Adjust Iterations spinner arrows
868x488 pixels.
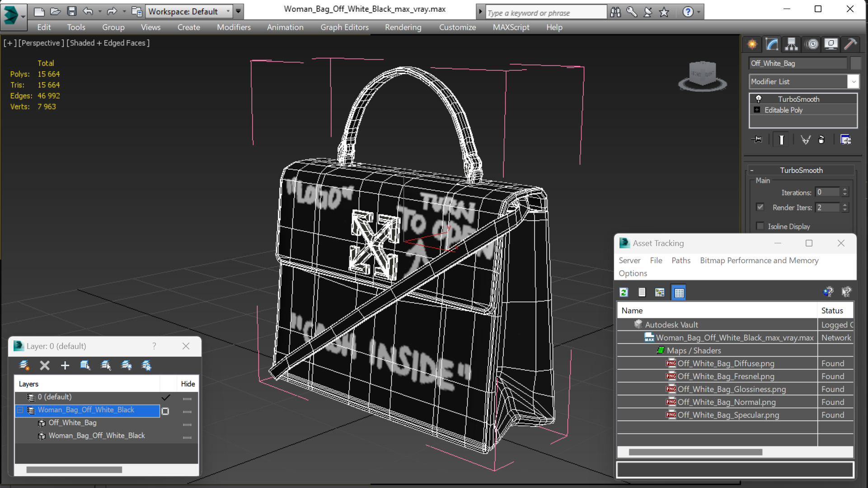845,192
